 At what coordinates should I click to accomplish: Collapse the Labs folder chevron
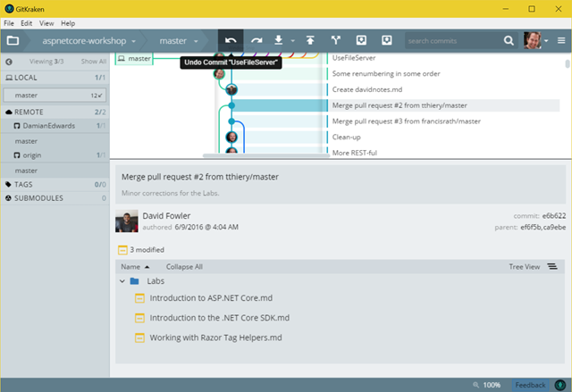pyautogui.click(x=121, y=280)
